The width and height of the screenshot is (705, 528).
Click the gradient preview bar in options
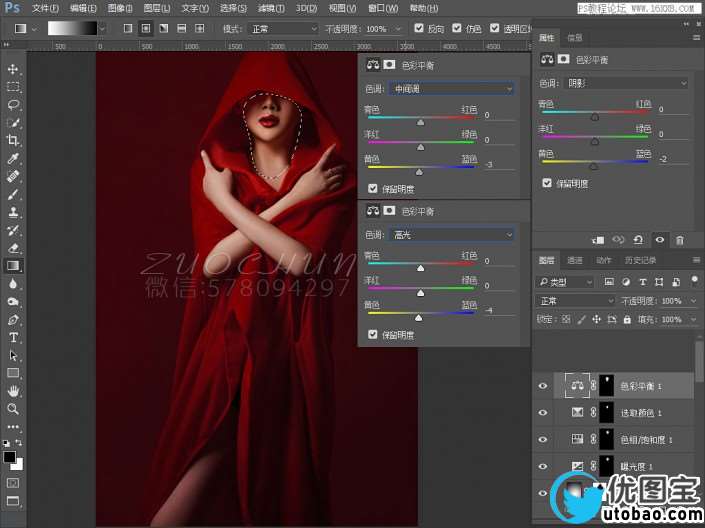pyautogui.click(x=72, y=28)
